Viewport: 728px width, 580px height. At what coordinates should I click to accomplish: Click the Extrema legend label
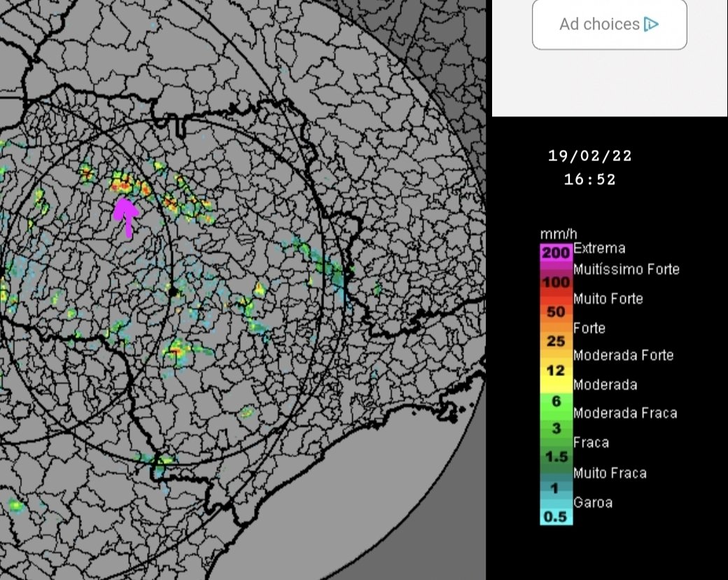point(599,248)
